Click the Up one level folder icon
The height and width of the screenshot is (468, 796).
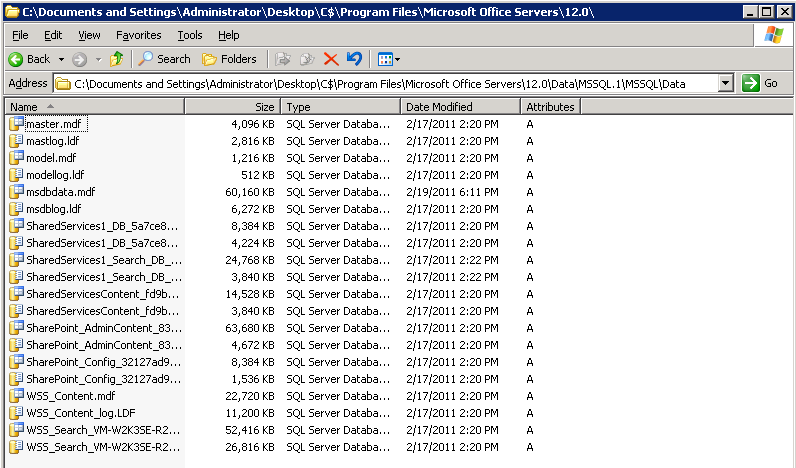[x=117, y=59]
